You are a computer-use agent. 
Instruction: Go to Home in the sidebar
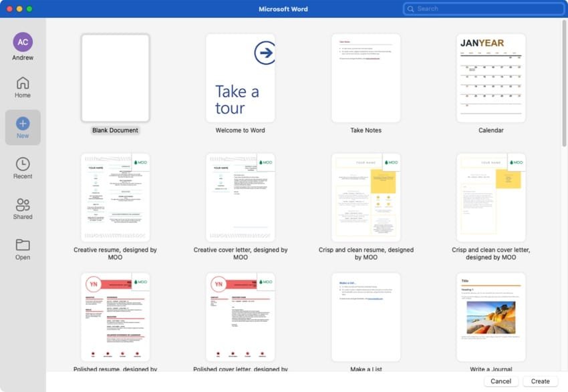23,83
